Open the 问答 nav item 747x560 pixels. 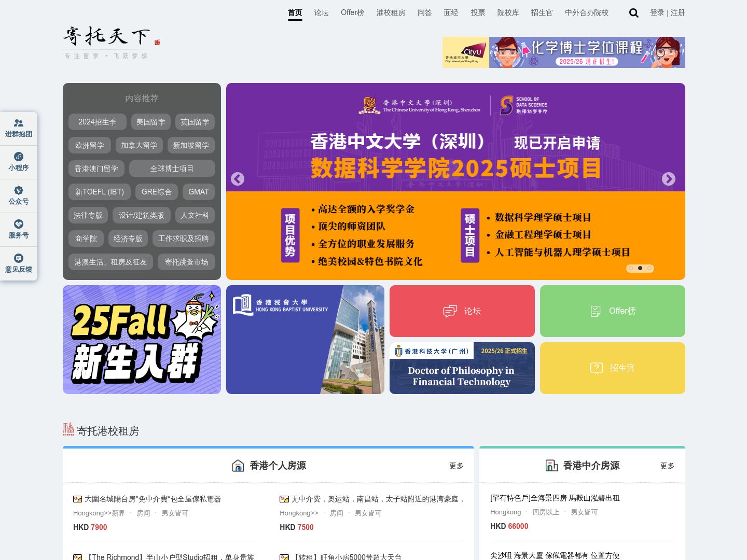(x=424, y=13)
